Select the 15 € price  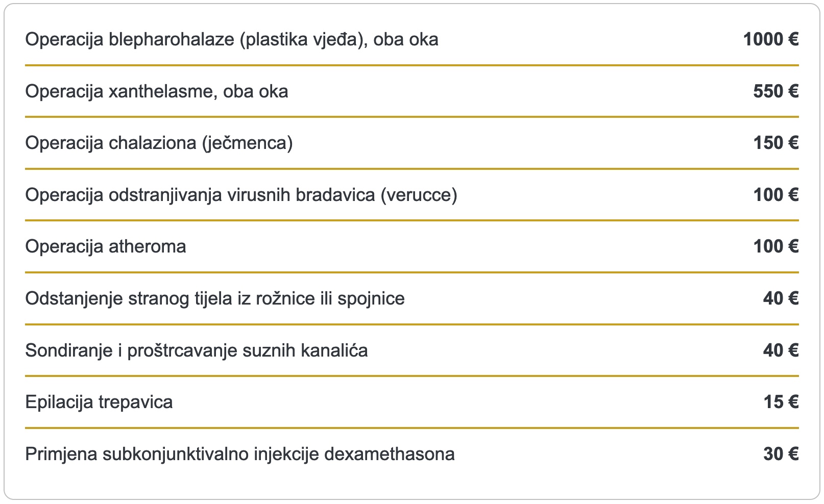click(x=781, y=402)
